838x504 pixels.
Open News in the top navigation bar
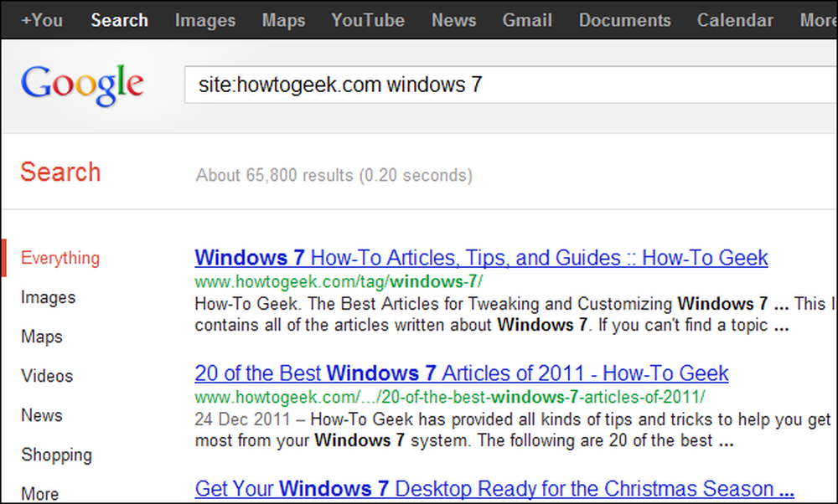click(453, 20)
